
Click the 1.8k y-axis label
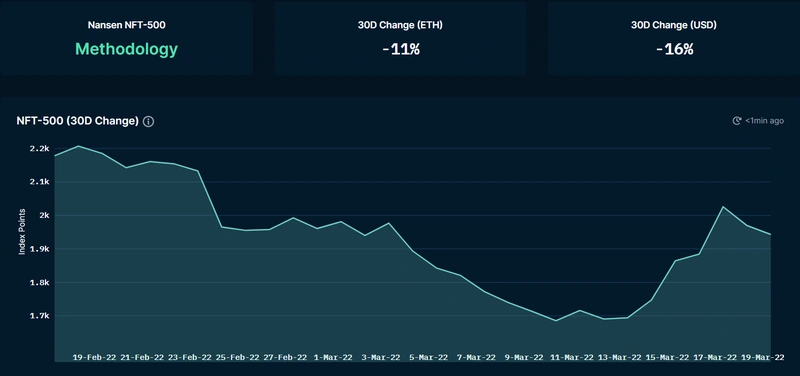39,283
